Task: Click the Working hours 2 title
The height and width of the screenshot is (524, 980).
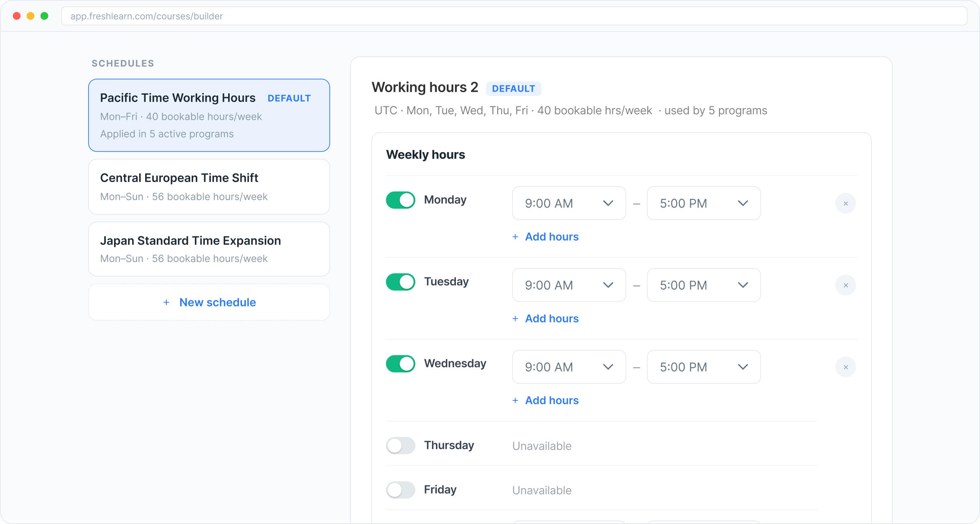Action: pos(425,87)
